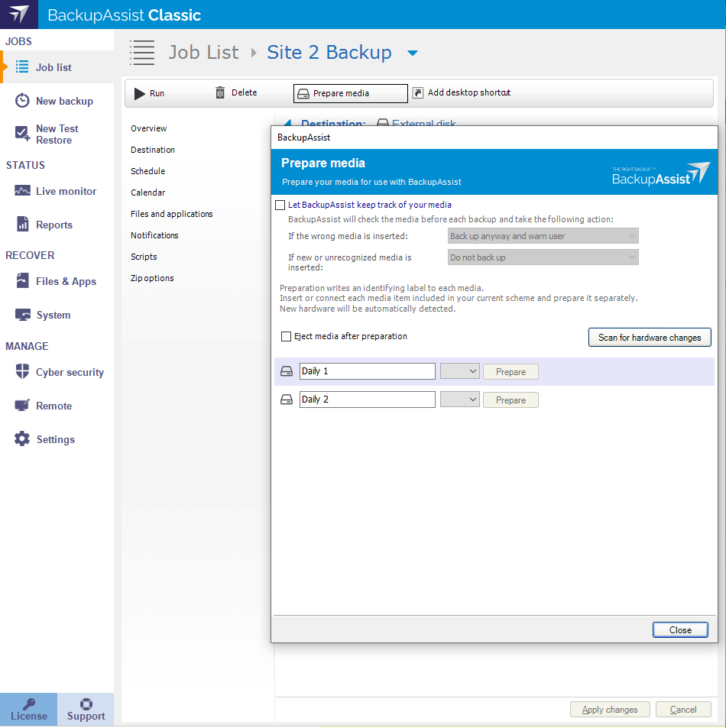This screenshot has width=726, height=728.
Task: Expand the Site 2 Backup dropdown arrow
Action: (413, 53)
